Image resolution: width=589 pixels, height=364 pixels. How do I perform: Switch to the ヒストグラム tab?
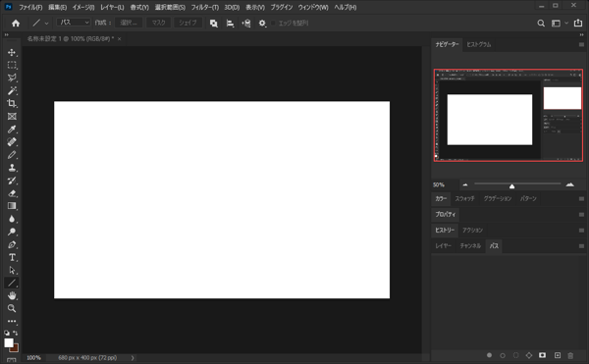click(x=479, y=45)
